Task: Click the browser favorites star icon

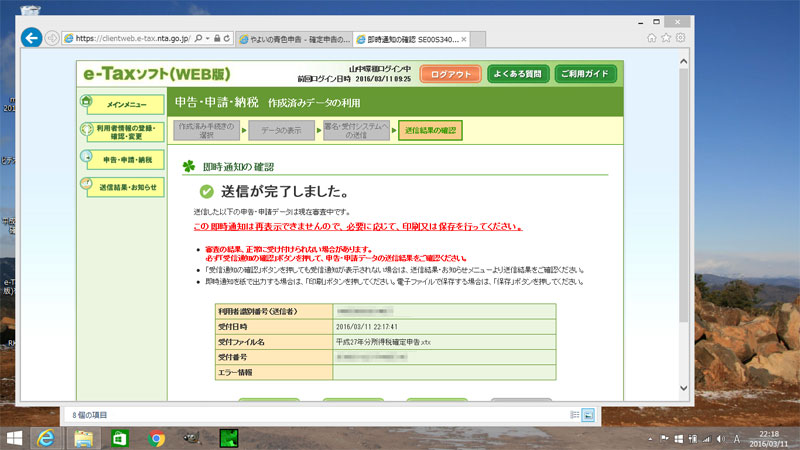Action: click(x=666, y=38)
